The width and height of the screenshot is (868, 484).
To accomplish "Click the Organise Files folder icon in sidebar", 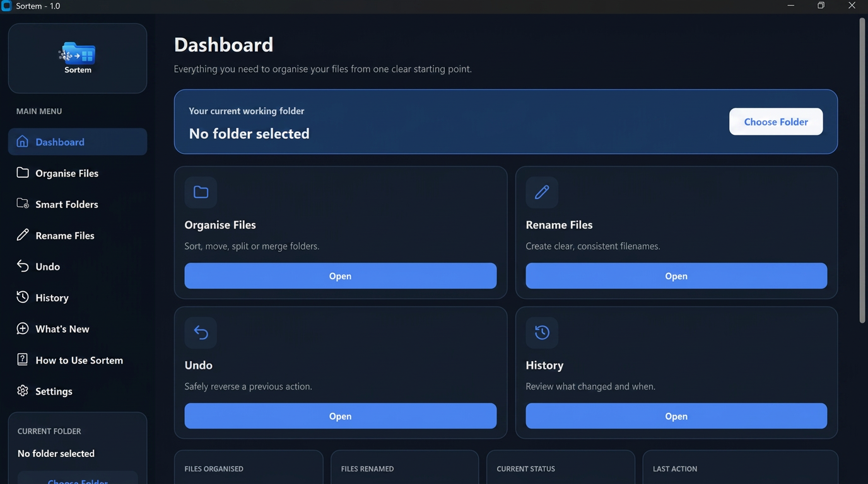I will (23, 173).
